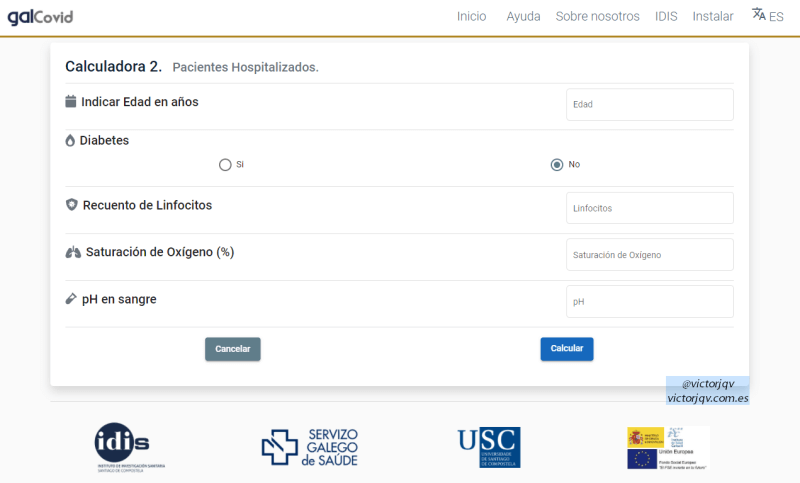Screen dimensions: 800x483
Task: Focus the Linfocitos input field
Action: (x=649, y=208)
